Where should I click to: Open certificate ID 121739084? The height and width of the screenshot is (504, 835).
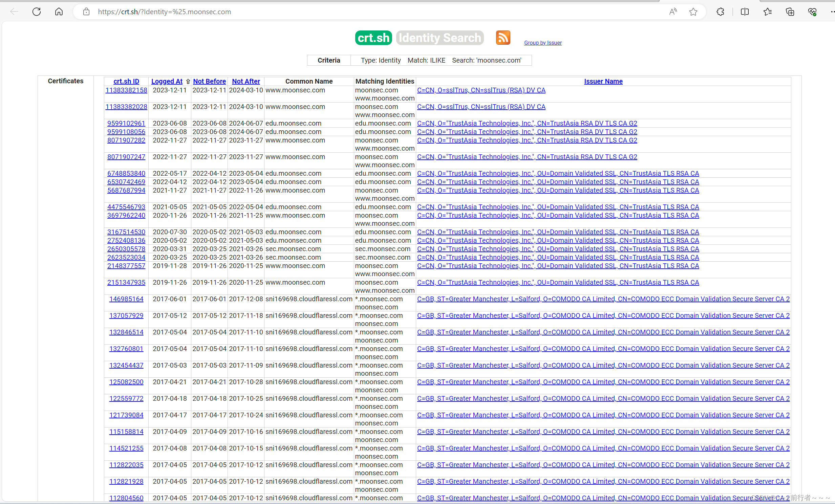point(126,415)
